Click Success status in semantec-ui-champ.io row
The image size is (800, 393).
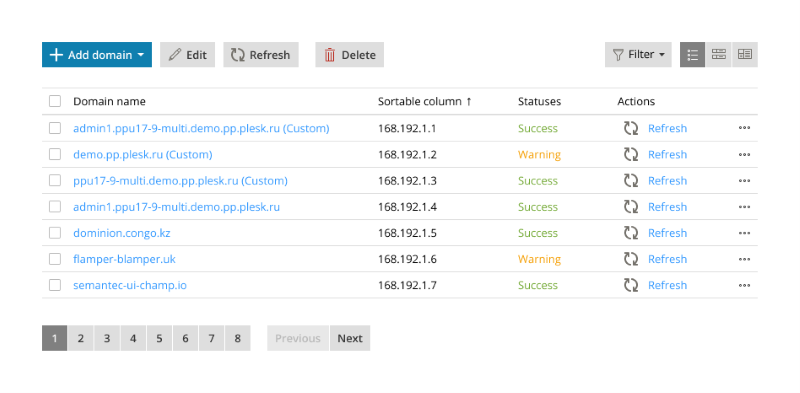click(x=538, y=285)
